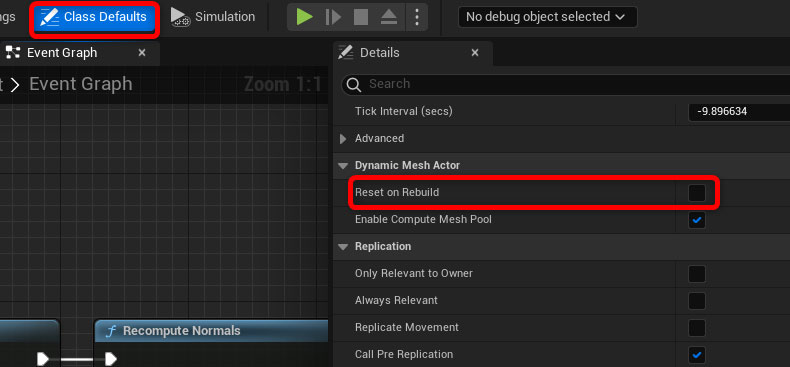Close the Event Graph tab

(x=142, y=53)
